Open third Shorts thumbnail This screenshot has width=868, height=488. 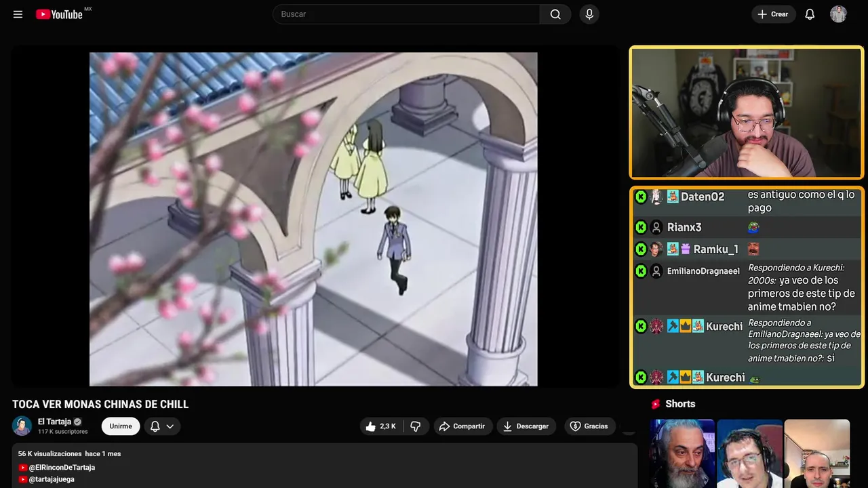click(x=816, y=453)
